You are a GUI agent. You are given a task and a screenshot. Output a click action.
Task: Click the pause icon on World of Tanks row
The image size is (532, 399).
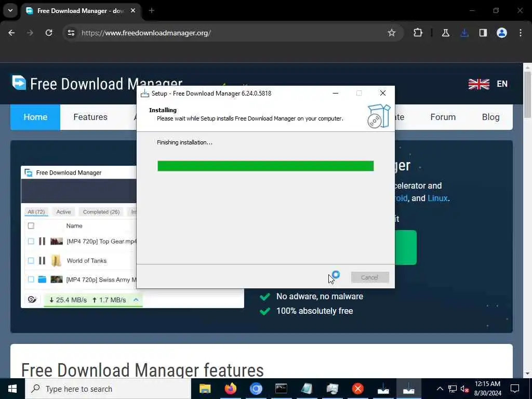pos(42,261)
